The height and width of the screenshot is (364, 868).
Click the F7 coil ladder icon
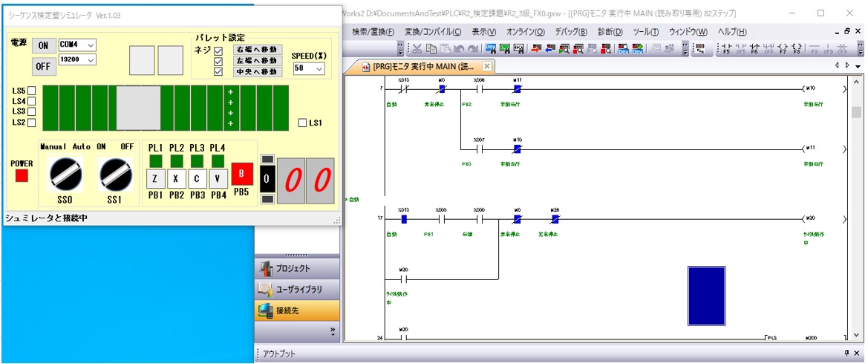781,48
